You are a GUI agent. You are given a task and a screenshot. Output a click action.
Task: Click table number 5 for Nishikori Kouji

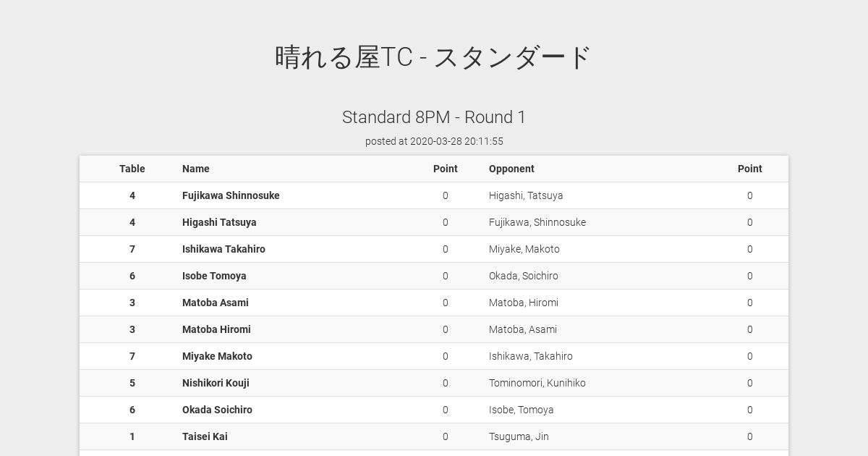[132, 383]
